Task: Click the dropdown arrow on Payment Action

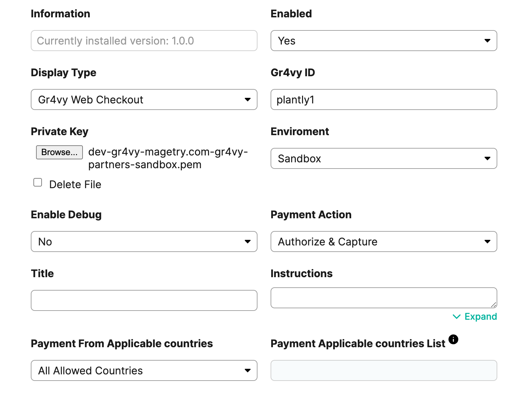Action: pos(488,242)
